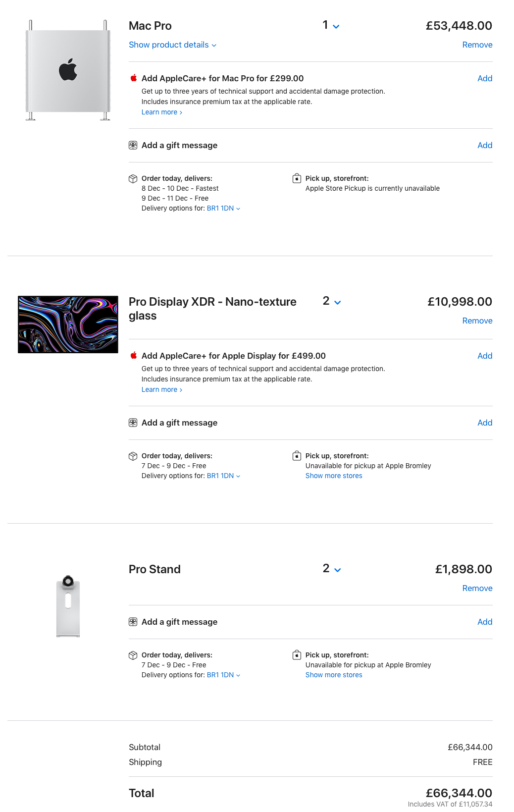Screen dimensions: 514x812
Task: Add a gift message to Pro Stand
Action: pos(485,622)
